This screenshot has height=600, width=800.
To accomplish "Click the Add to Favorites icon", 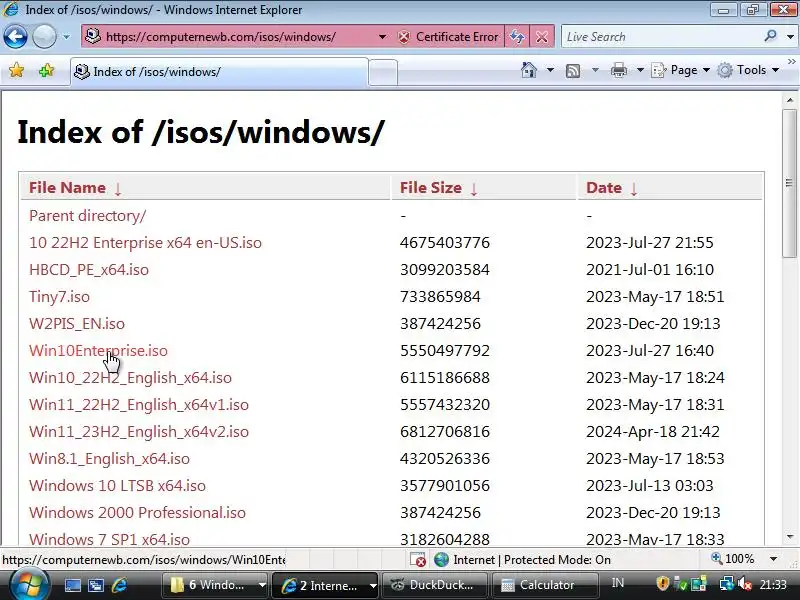I will point(46,70).
